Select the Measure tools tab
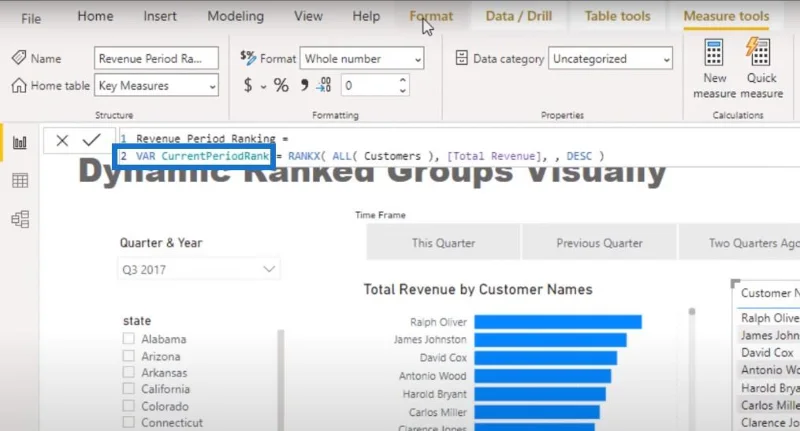 [726, 16]
